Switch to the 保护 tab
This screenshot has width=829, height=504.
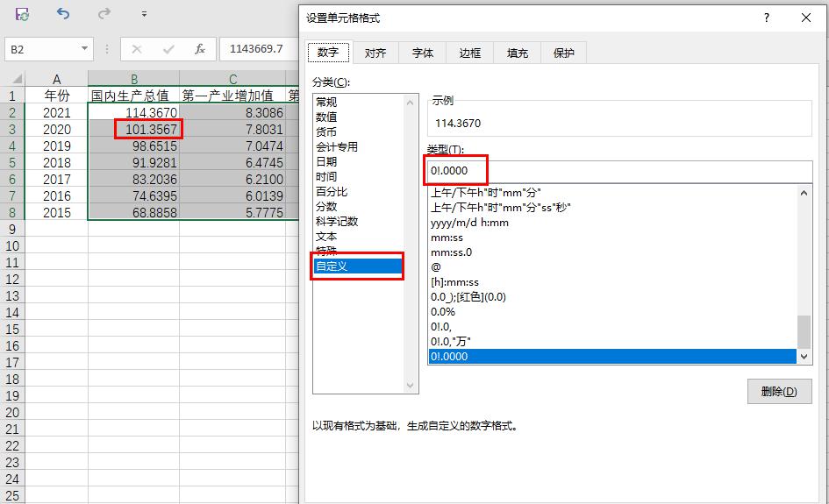(x=563, y=53)
